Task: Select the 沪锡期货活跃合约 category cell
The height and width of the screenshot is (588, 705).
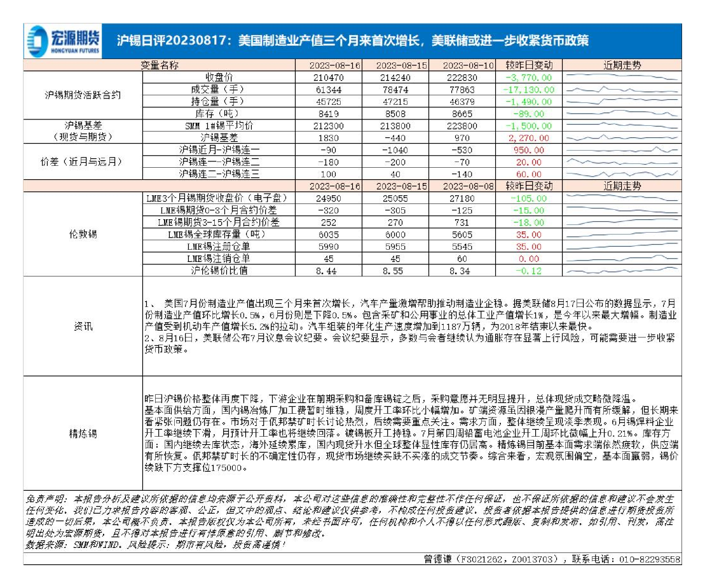Action: (x=83, y=95)
